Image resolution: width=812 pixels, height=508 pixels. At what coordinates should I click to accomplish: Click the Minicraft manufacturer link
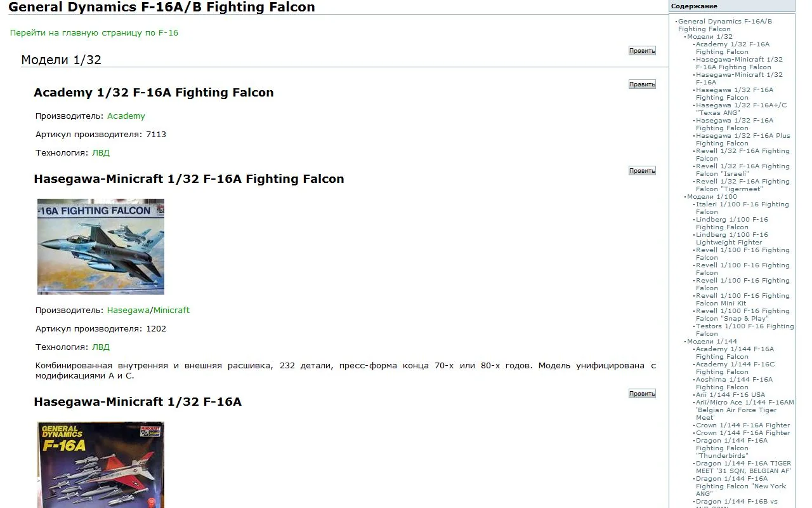coord(171,311)
